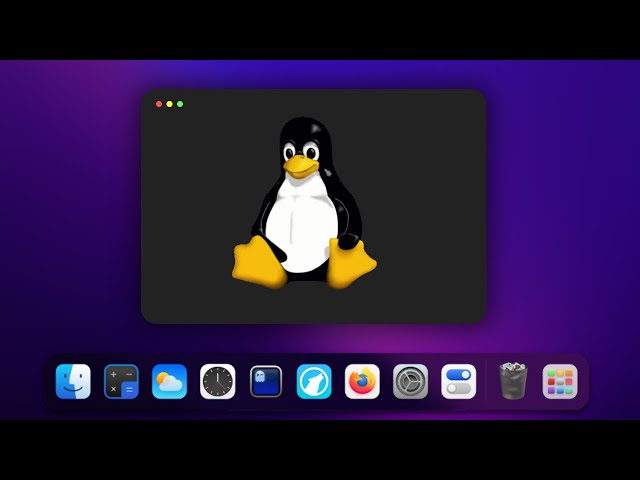This screenshot has height=480, width=640.
Task: Open the Trash in dock
Action: [513, 380]
